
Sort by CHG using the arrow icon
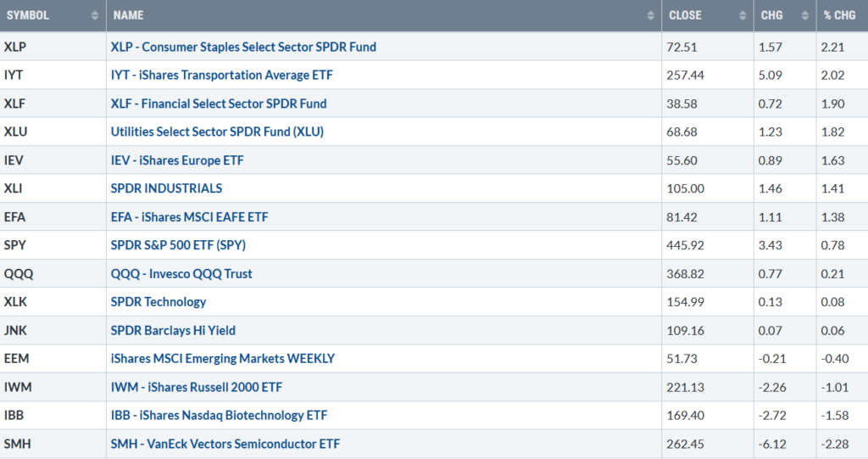pos(805,15)
